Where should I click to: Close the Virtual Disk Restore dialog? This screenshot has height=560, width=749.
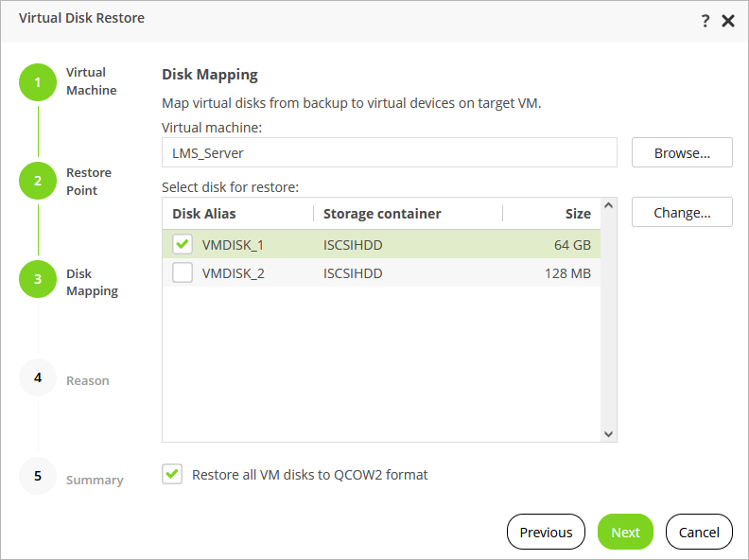pos(728,21)
